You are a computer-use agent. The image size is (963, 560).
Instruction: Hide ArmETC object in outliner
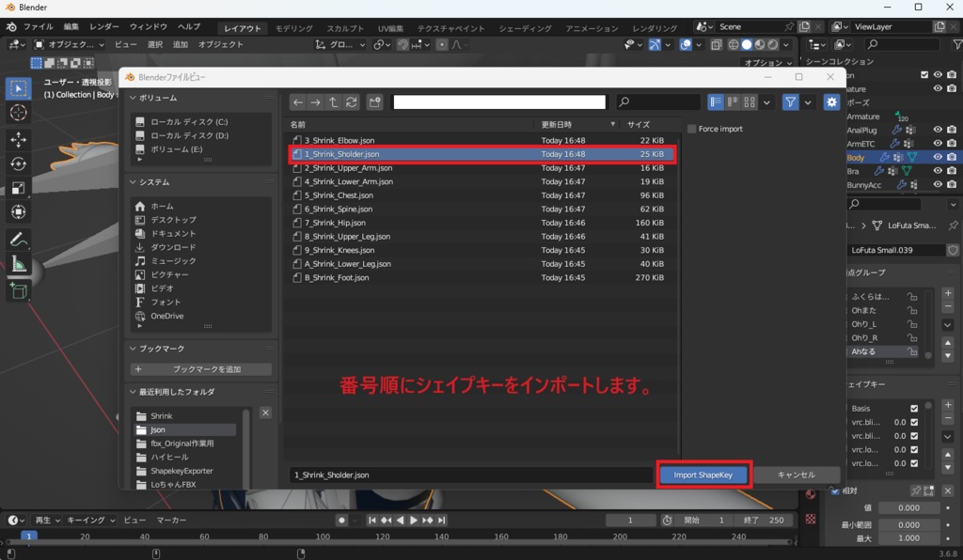point(938,143)
